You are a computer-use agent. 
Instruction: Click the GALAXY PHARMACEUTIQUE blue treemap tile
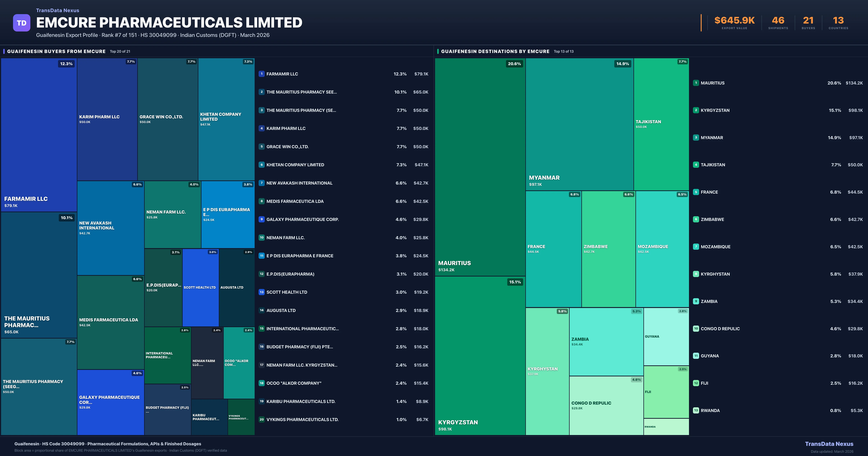pos(110,402)
